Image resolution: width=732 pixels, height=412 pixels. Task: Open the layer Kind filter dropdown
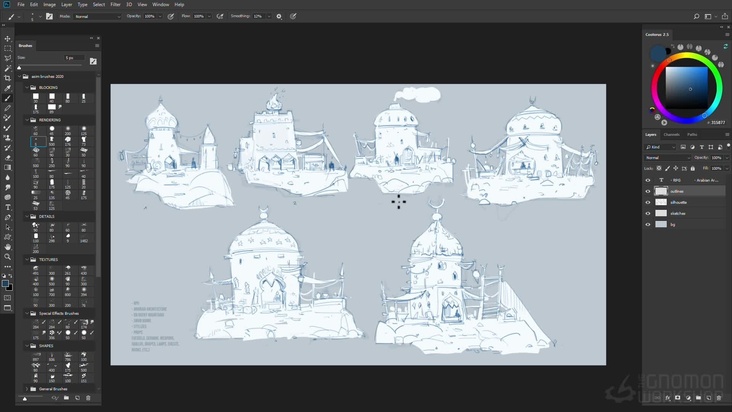pos(661,147)
